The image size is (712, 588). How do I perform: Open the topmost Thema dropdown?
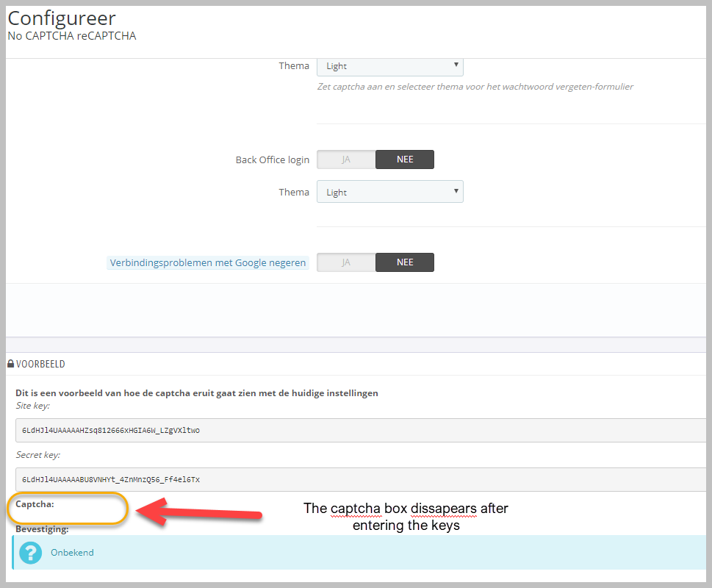coord(389,66)
